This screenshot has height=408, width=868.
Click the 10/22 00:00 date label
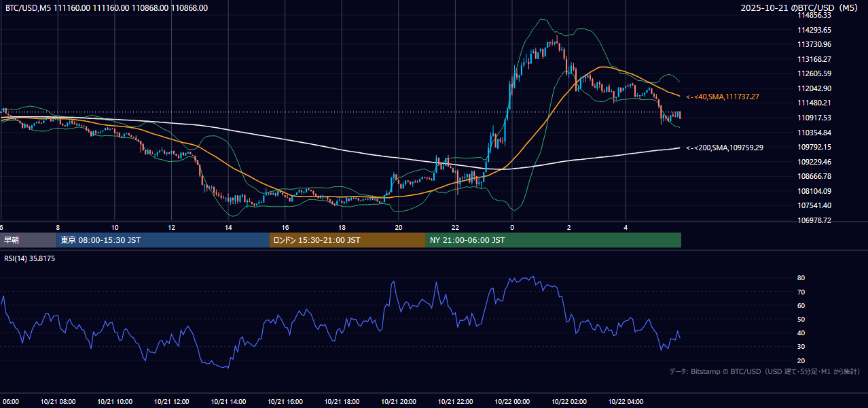click(x=512, y=402)
